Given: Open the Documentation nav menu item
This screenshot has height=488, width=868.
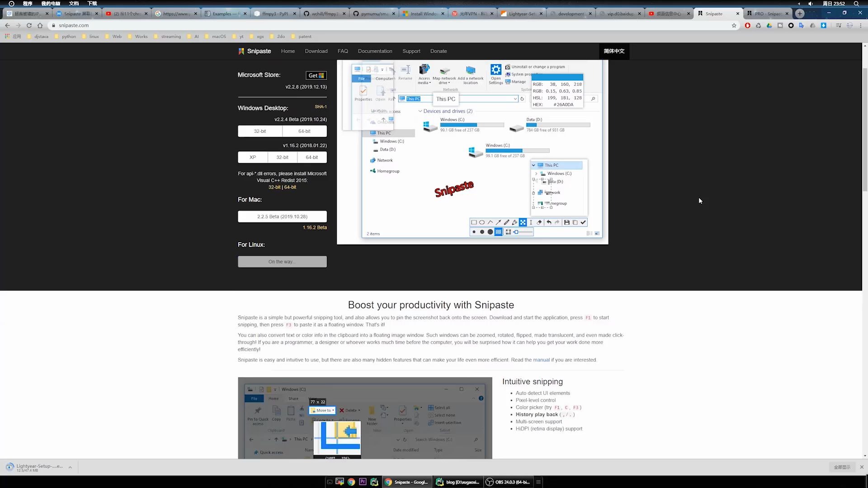Looking at the screenshot, I should 375,51.
